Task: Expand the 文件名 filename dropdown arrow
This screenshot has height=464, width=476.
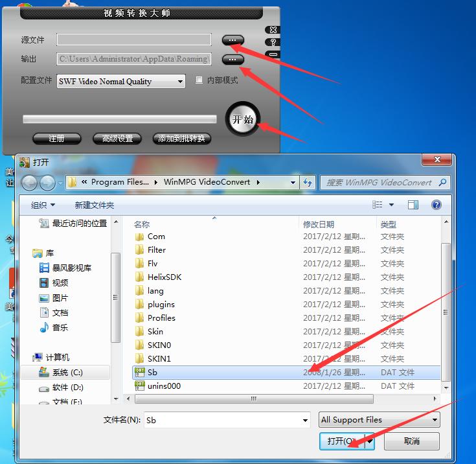Action: [305, 420]
